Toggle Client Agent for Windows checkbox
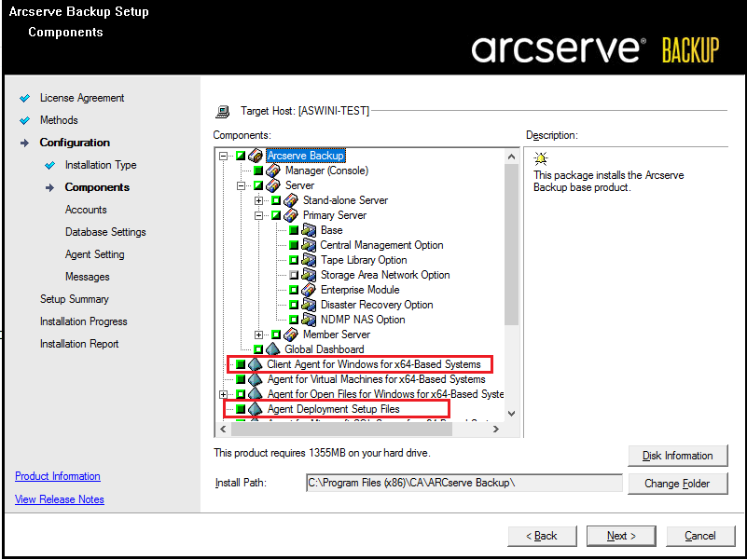747x560 pixels. pyautogui.click(x=241, y=364)
